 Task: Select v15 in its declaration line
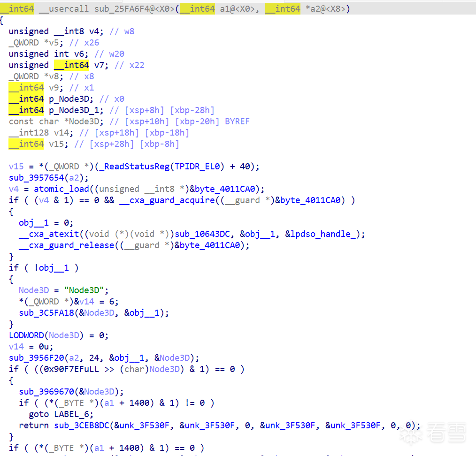(56, 144)
